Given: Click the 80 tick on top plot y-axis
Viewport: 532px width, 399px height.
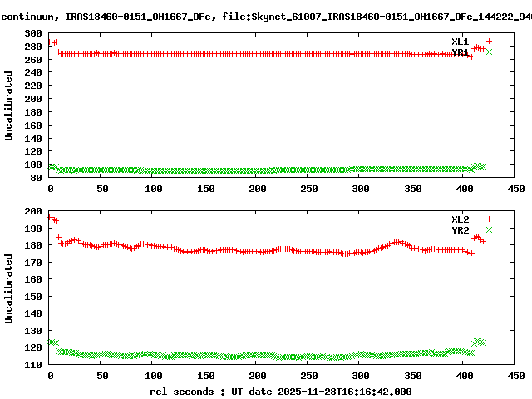Looking at the screenshot, I should click(x=36, y=177).
